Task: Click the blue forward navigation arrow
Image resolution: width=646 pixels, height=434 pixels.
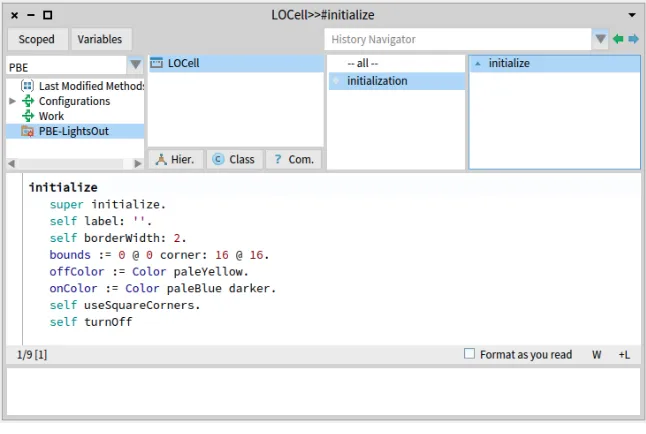Action: click(x=633, y=39)
